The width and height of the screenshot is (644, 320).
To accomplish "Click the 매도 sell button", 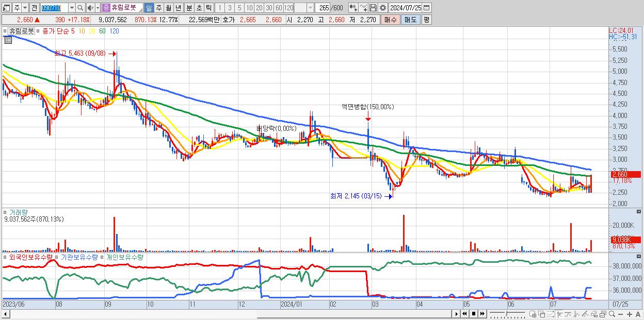I will [x=411, y=20].
